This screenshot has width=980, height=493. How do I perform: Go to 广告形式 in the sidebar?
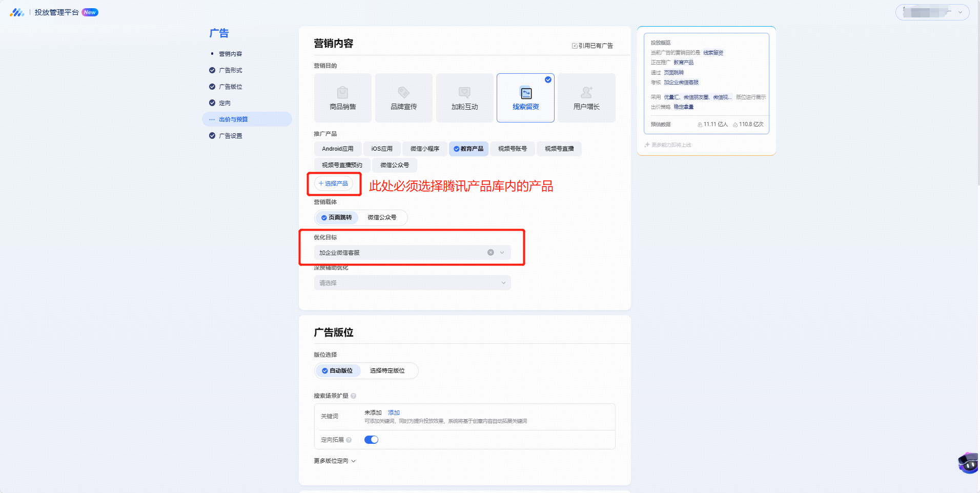click(230, 70)
